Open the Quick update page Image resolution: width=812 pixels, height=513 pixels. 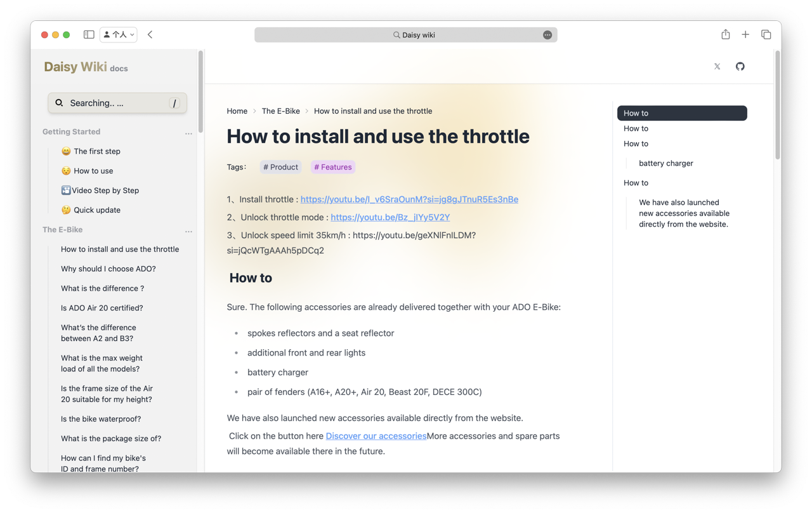point(91,210)
